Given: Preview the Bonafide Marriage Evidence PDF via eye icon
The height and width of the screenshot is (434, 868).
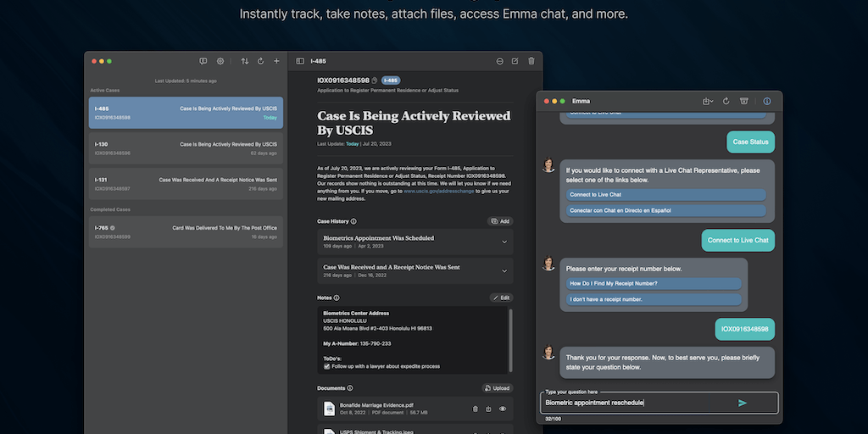Looking at the screenshot, I should coord(503,409).
